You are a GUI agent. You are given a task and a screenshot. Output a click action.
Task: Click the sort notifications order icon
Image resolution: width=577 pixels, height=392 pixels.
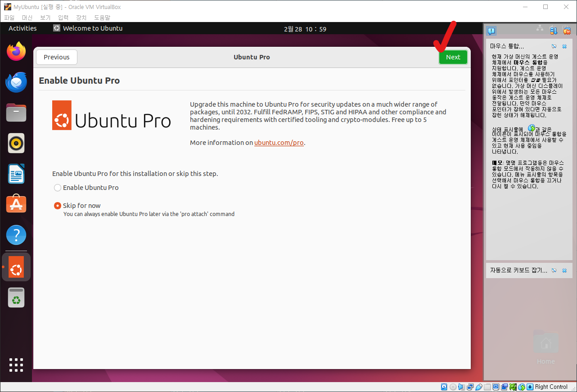(x=554, y=31)
